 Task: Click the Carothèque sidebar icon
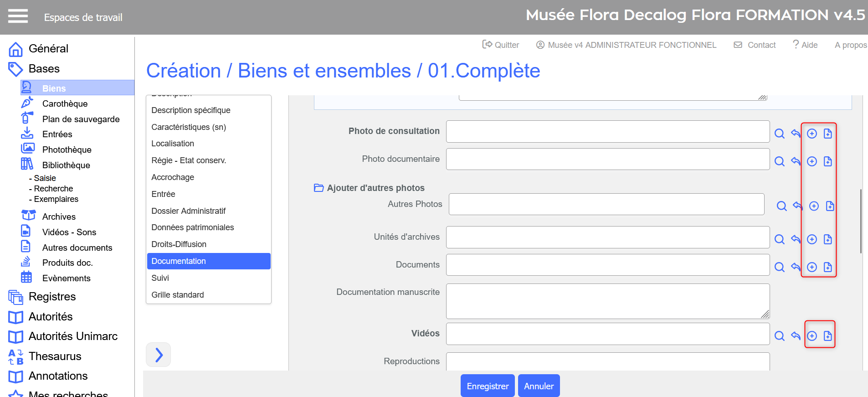[x=27, y=103]
